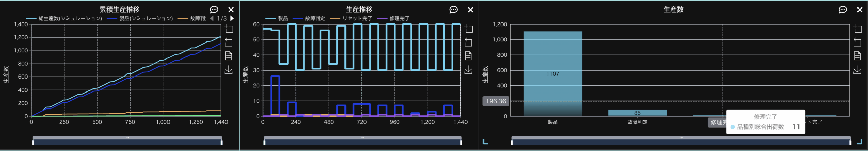Screen dimensions: 868x151
Task: Toggle 総生産数(シミュレーション) legend entry
Action: (64, 18)
